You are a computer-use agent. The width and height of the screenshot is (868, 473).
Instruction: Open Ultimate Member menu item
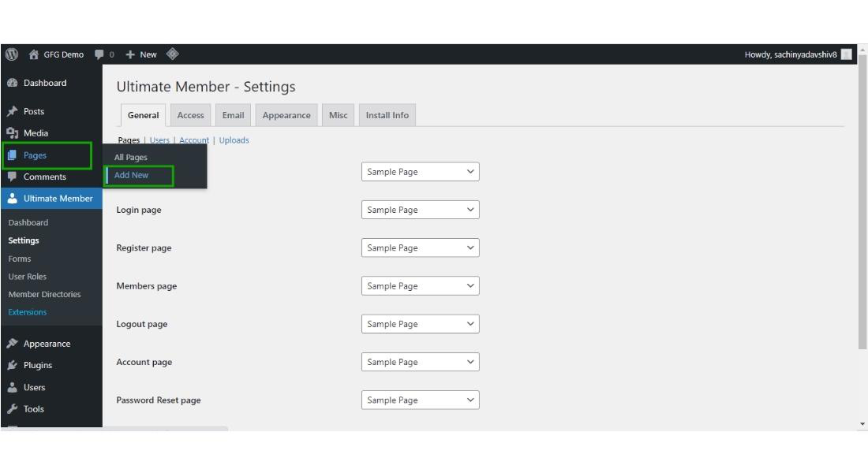click(58, 198)
